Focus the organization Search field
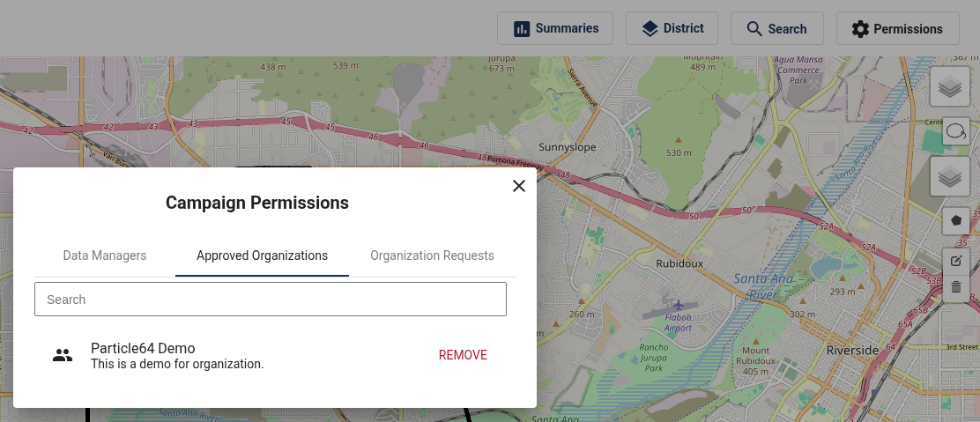 click(x=270, y=299)
